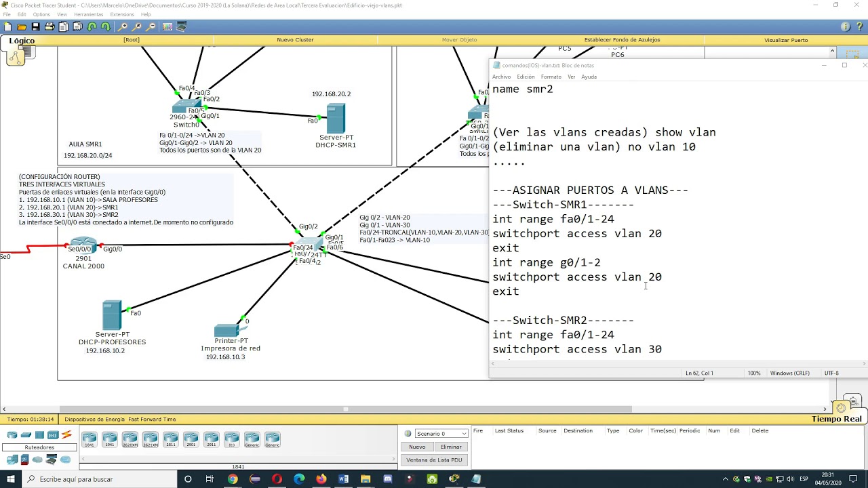868x488 pixels.
Task: Open Formato menu in Bloc de notas
Action: pyautogui.click(x=551, y=77)
